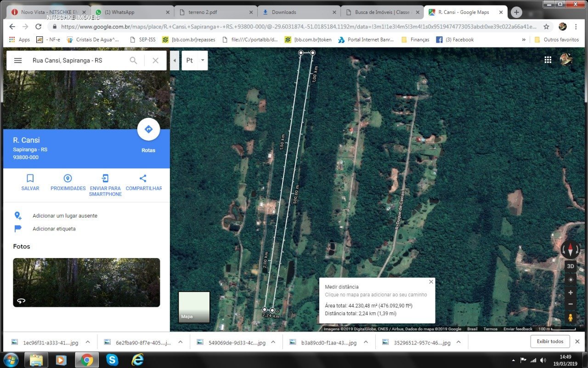Open Proximidades nearby search
The width and height of the screenshot is (588, 368).
click(x=68, y=178)
